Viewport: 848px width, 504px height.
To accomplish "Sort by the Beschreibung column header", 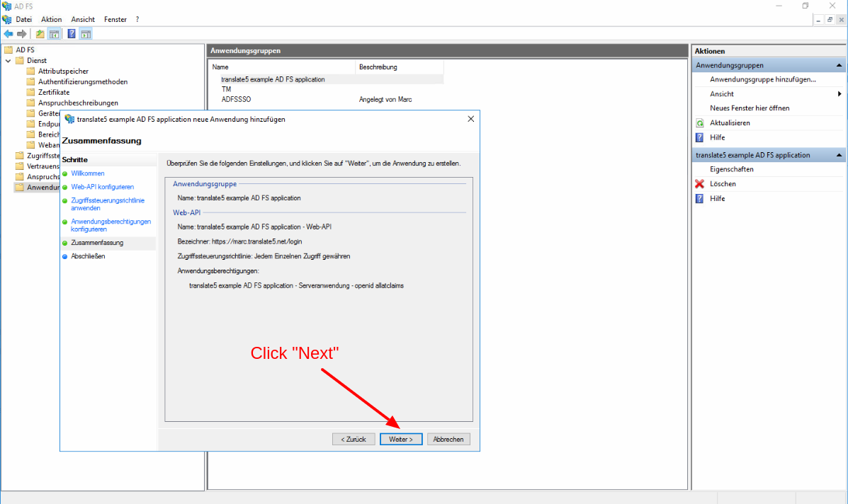I will [x=399, y=67].
